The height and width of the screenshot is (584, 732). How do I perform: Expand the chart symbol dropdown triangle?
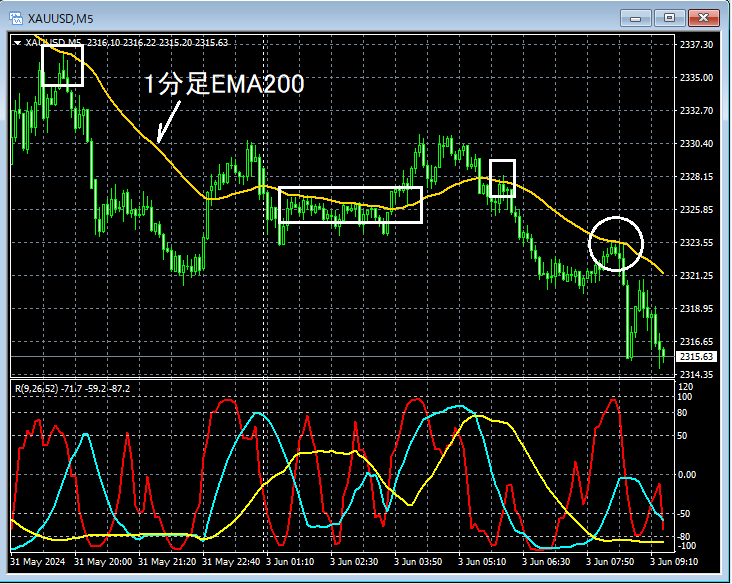click(x=18, y=43)
